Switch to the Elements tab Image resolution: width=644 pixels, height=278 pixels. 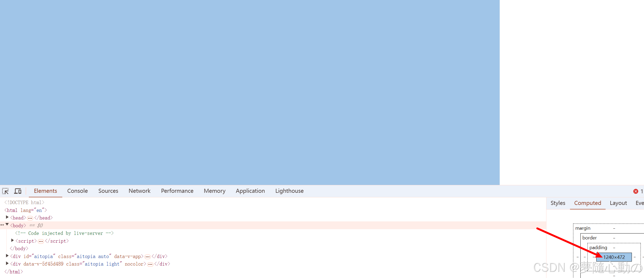[x=45, y=191]
